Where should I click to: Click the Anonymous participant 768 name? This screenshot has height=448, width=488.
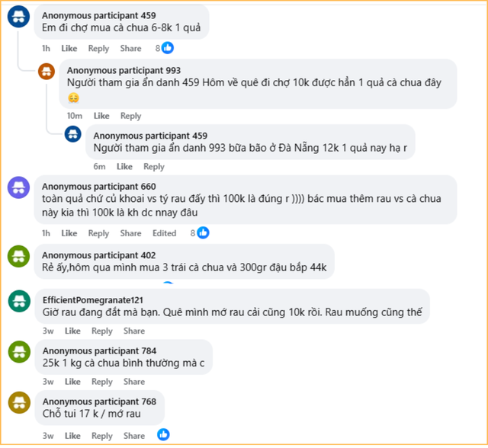pos(98,401)
